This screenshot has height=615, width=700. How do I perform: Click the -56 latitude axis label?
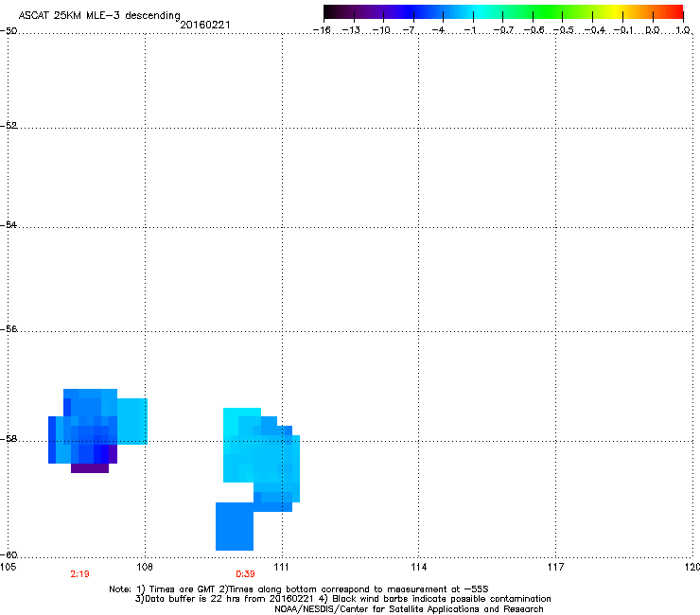coord(9,329)
